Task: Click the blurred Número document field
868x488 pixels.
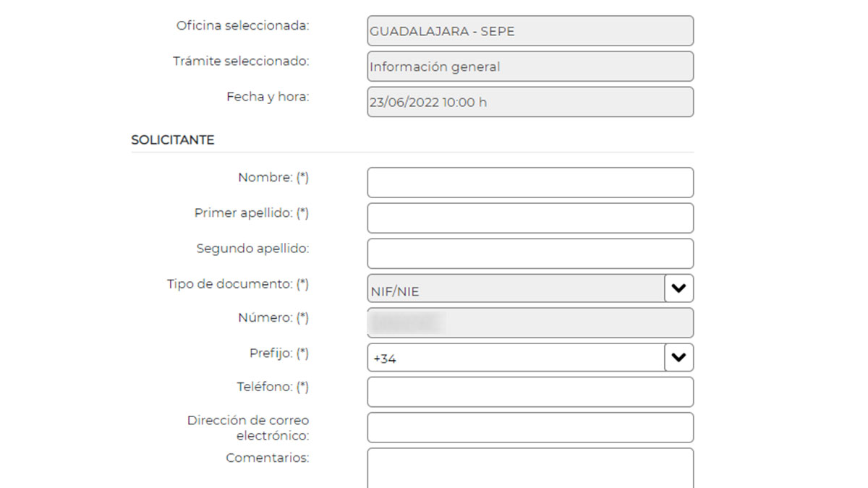Action: pyautogui.click(x=529, y=323)
